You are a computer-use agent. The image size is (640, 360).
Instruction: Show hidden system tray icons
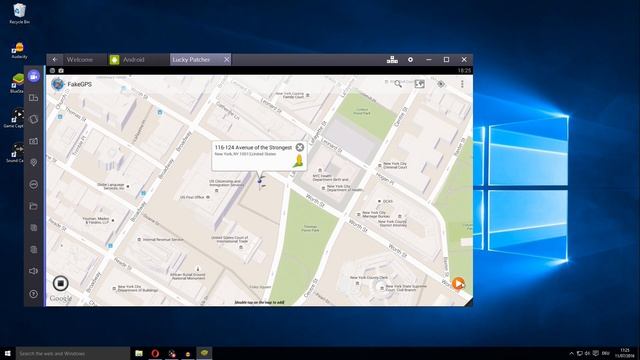pos(571,353)
